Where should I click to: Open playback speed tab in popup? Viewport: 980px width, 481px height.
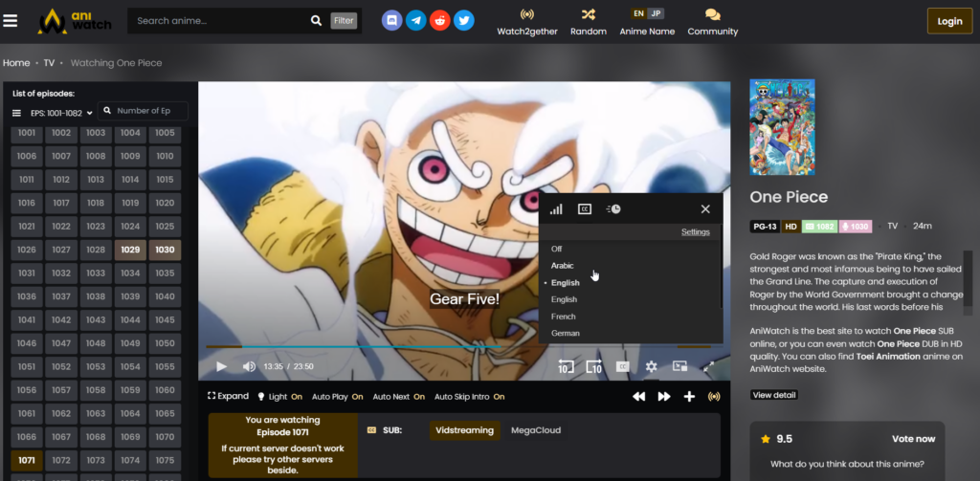pyautogui.click(x=613, y=209)
